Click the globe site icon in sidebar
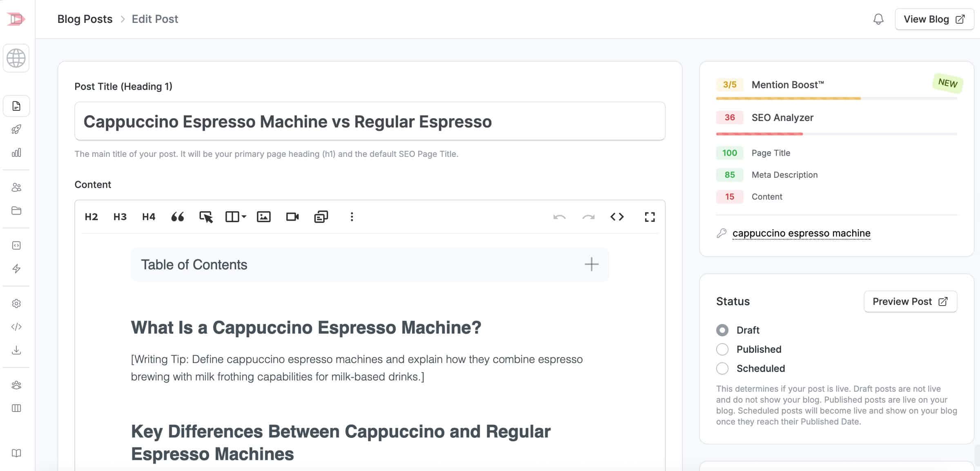The height and width of the screenshot is (471, 980). coord(16,58)
